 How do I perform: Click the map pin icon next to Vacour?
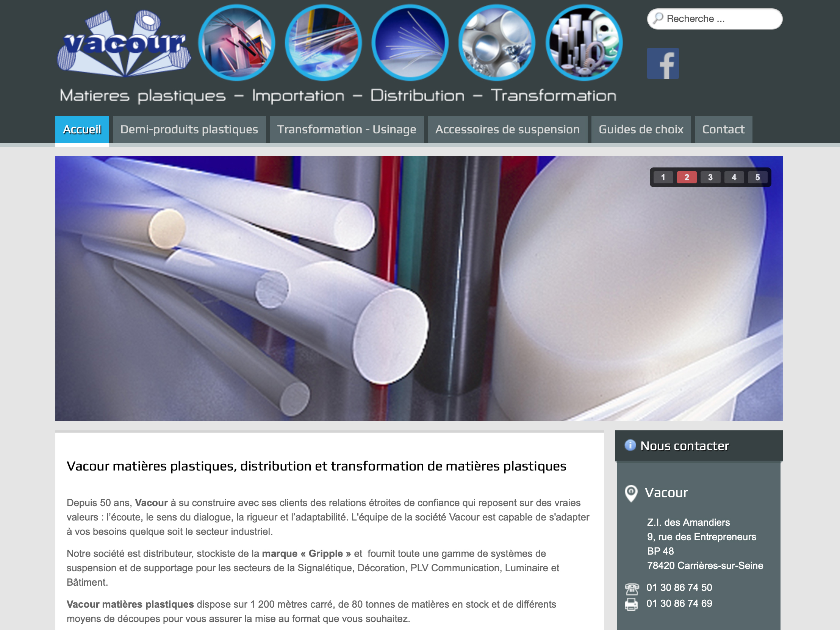631,493
